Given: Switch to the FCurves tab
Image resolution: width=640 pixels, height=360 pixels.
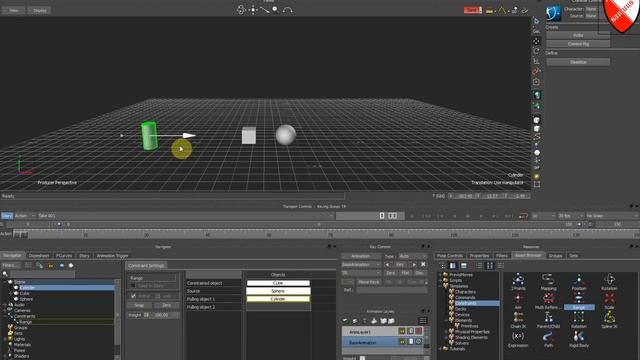Looking at the screenshot, I should point(64,256).
